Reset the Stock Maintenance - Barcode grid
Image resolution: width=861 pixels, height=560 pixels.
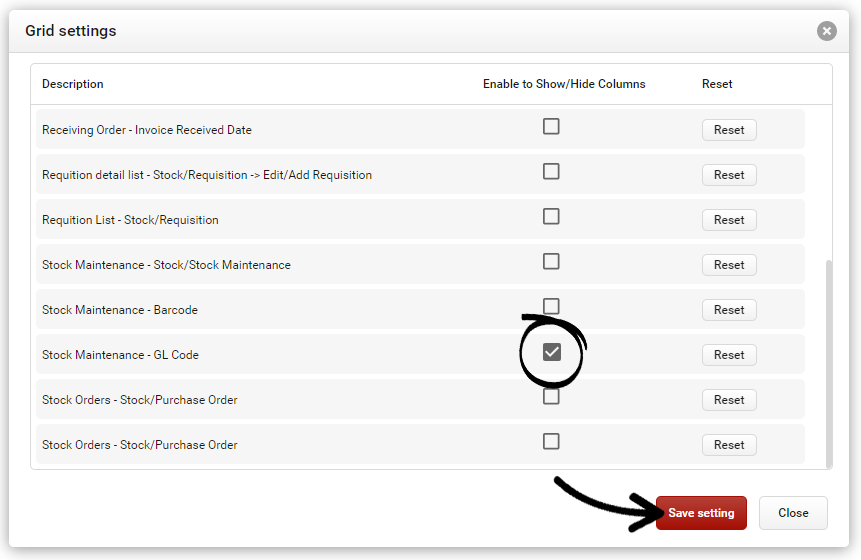point(729,310)
